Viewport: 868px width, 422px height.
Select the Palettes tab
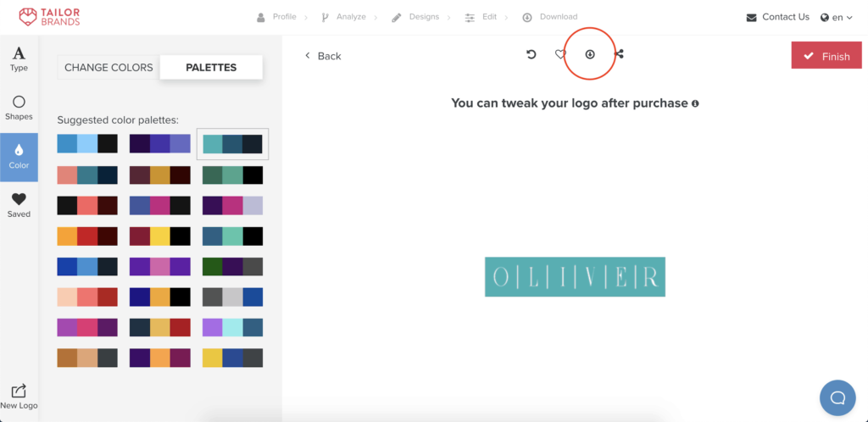(x=211, y=67)
